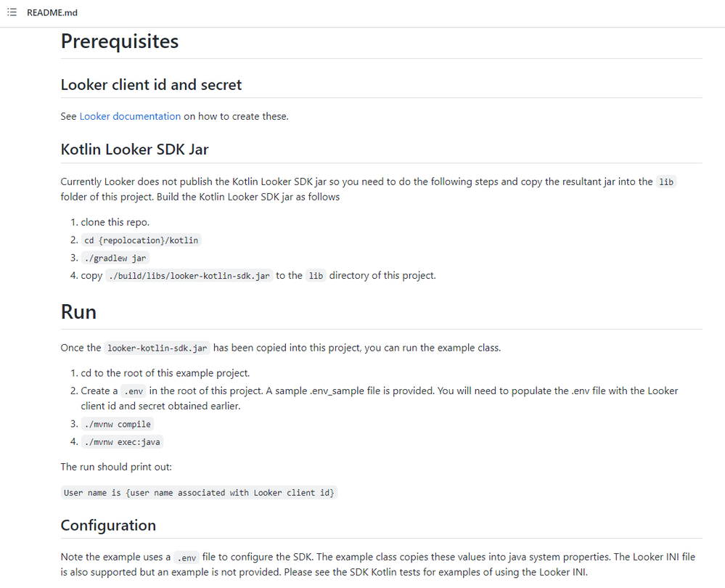Screen dimensions: 725x588
Task: Select the ./mvnw compile command snippet
Action: pos(118,424)
